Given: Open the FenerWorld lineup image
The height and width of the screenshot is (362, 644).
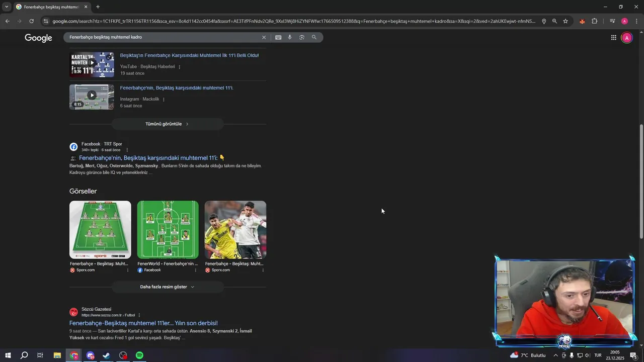Looking at the screenshot, I should pyautogui.click(x=168, y=230).
